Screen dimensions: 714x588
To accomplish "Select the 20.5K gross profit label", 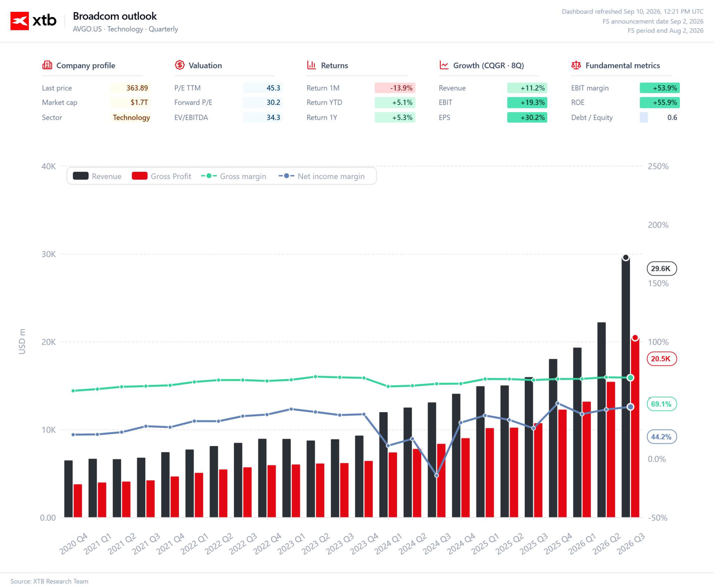I will pos(661,359).
